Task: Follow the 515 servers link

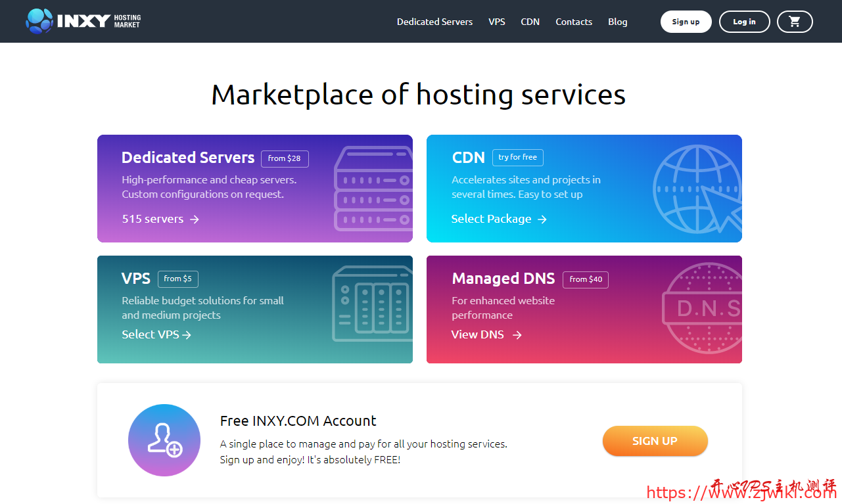Action: [152, 219]
